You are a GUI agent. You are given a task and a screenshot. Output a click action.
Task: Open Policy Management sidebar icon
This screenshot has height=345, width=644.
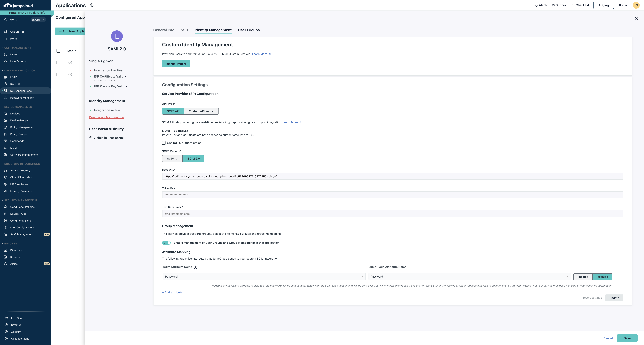click(x=5, y=127)
